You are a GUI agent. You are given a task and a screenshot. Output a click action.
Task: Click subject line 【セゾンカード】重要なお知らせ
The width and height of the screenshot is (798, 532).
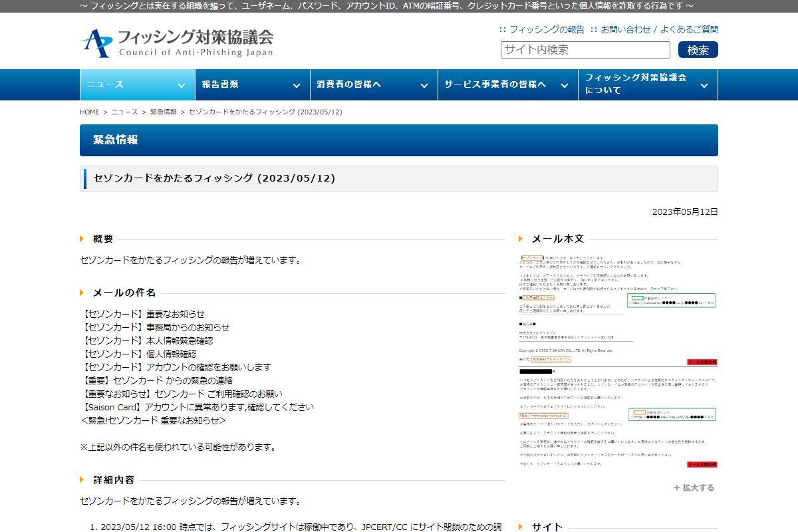[142, 314]
